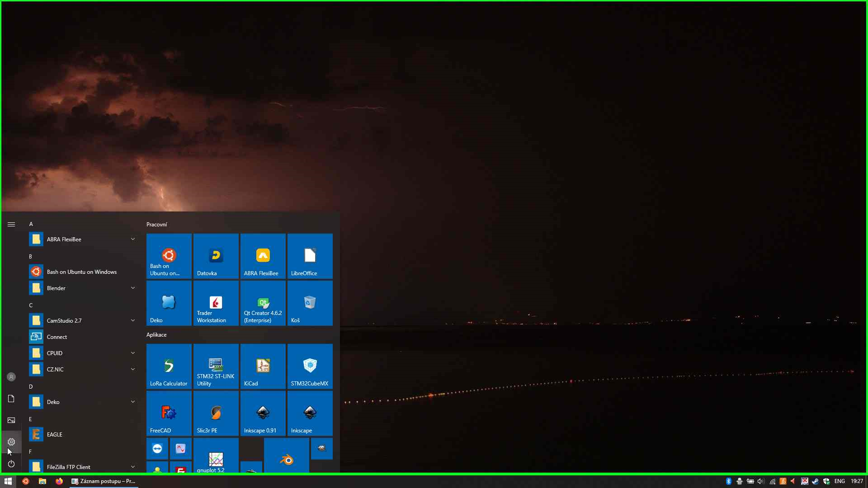Expand the FileZilla FTP Client folder
Screen dimensions: 868x488
tap(132, 467)
